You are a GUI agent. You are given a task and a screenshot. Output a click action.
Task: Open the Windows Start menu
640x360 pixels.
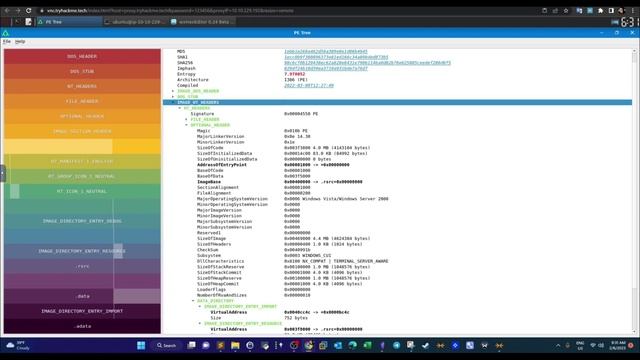141,346
